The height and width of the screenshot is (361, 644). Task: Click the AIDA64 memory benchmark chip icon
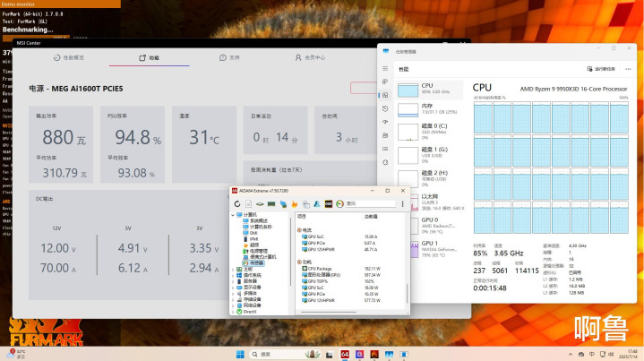click(271, 203)
